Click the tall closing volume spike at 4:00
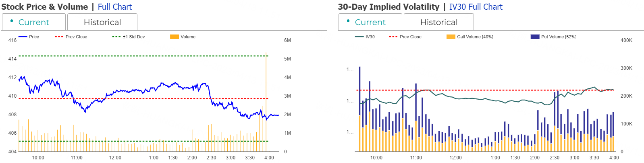644x163 pixels. [x=266, y=101]
